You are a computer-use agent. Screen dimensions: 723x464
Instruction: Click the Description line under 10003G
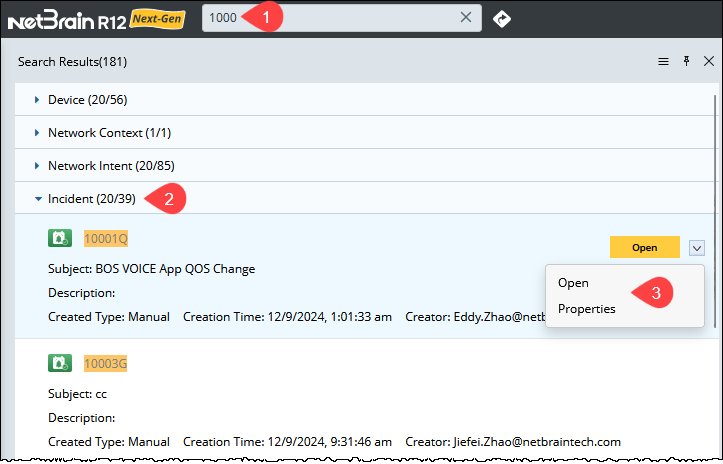[82, 418]
